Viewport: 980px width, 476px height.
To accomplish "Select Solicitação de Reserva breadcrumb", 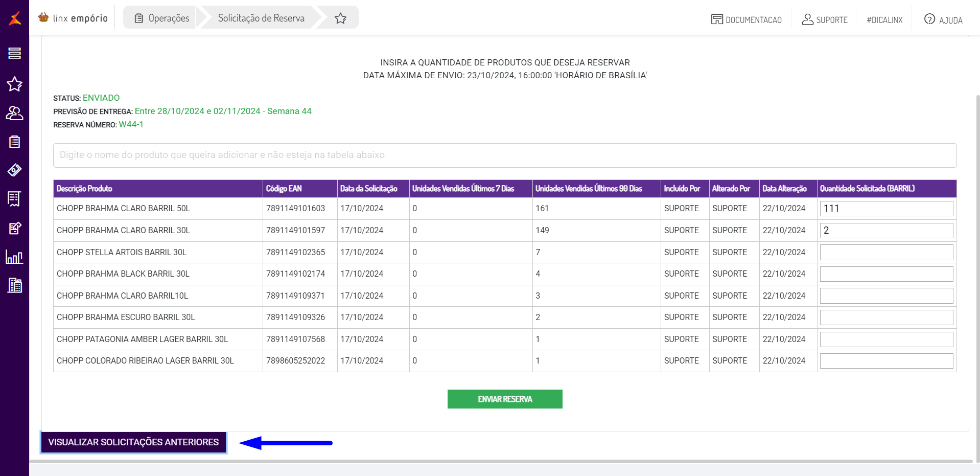I will point(261,18).
